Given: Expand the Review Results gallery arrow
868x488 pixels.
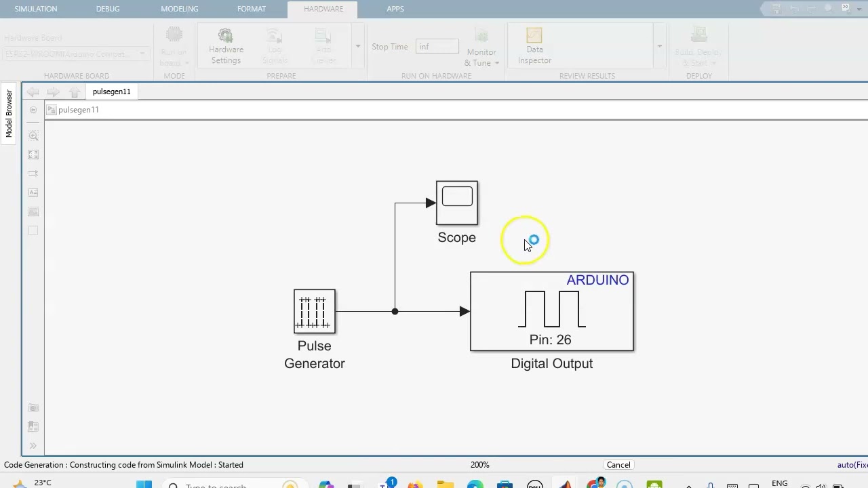Looking at the screenshot, I should tap(658, 46).
